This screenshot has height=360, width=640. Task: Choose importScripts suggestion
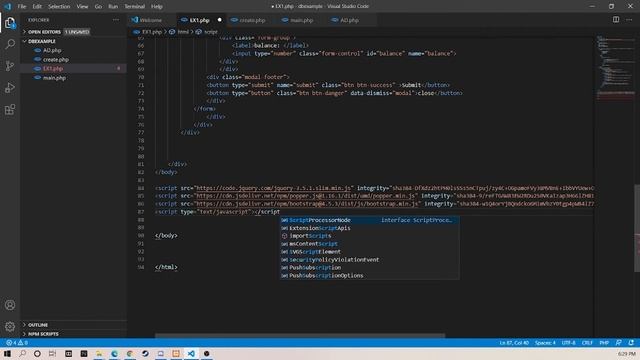(369, 236)
